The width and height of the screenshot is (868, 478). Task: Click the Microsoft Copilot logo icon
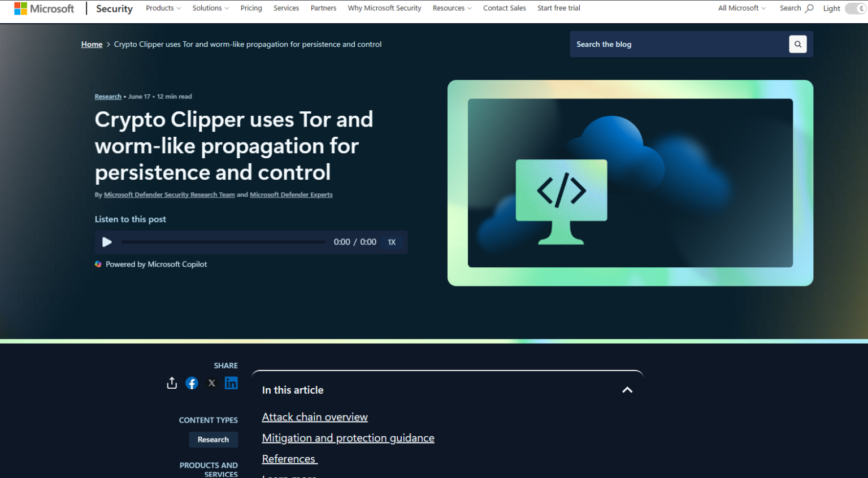[98, 264]
